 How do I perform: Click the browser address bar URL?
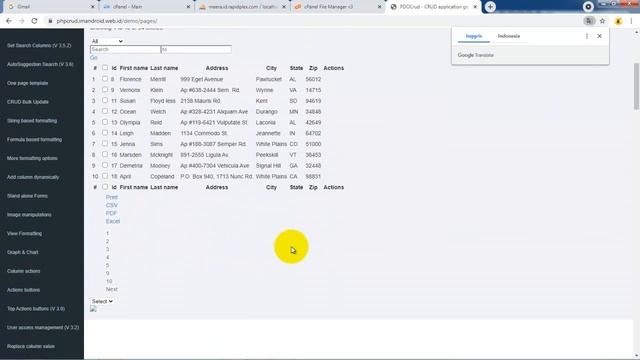[x=107, y=21]
